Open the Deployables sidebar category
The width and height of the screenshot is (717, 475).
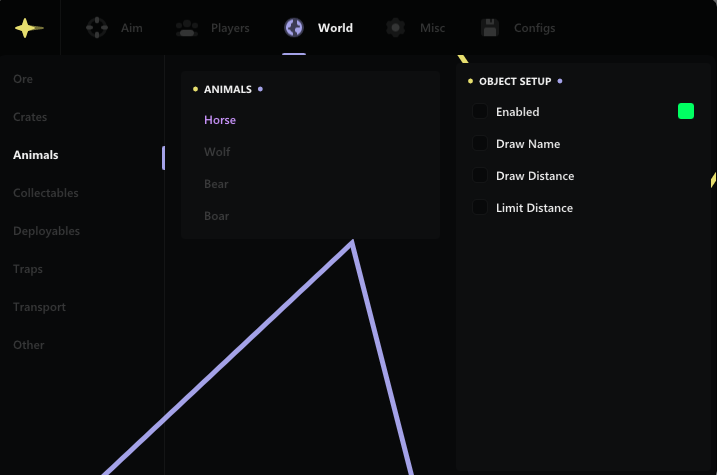(46, 231)
